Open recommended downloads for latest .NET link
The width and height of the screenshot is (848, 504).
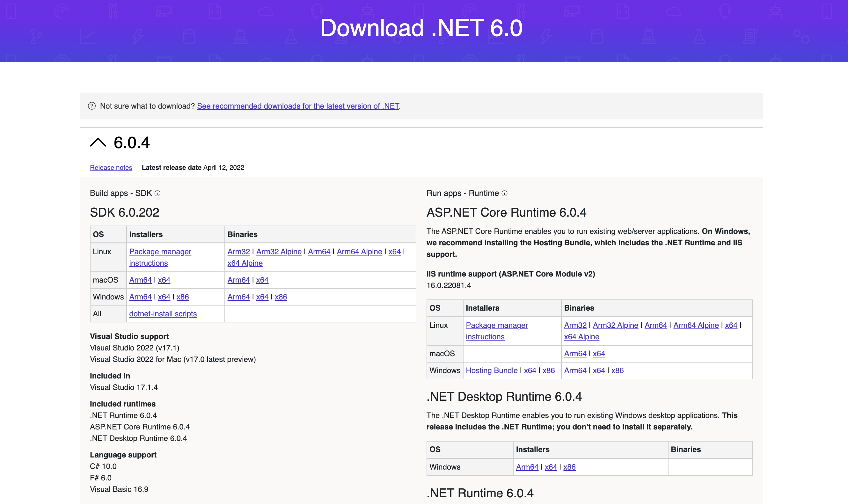tap(298, 106)
